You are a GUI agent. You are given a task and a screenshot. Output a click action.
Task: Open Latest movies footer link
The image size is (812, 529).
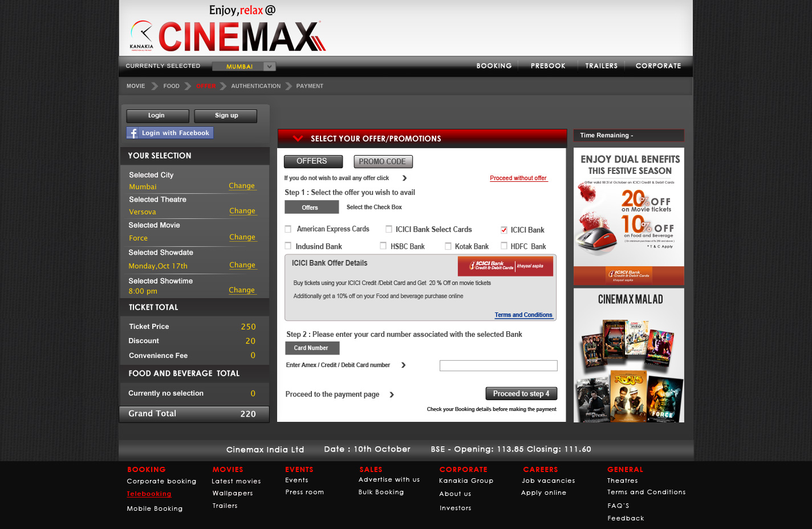(x=236, y=481)
